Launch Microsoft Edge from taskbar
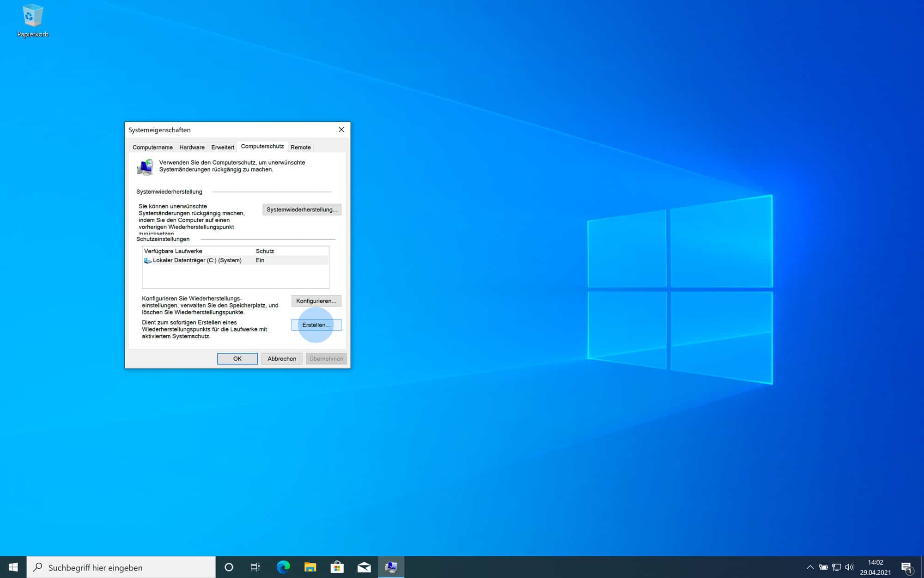 [x=283, y=567]
